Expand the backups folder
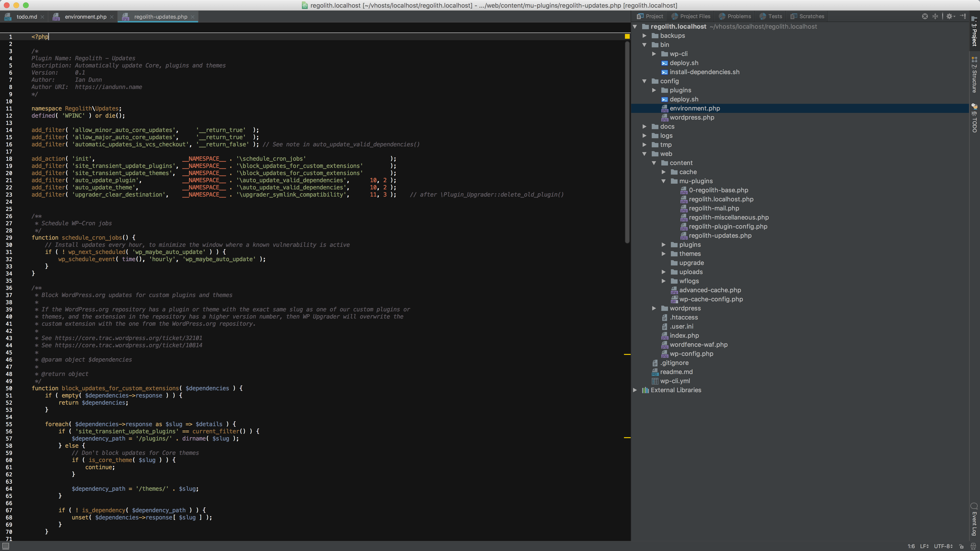Screen dimensions: 980x551 (x=645, y=35)
